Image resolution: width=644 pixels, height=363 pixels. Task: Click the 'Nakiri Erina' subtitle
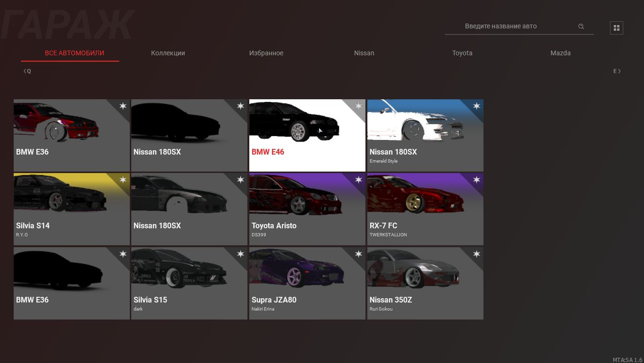click(263, 309)
